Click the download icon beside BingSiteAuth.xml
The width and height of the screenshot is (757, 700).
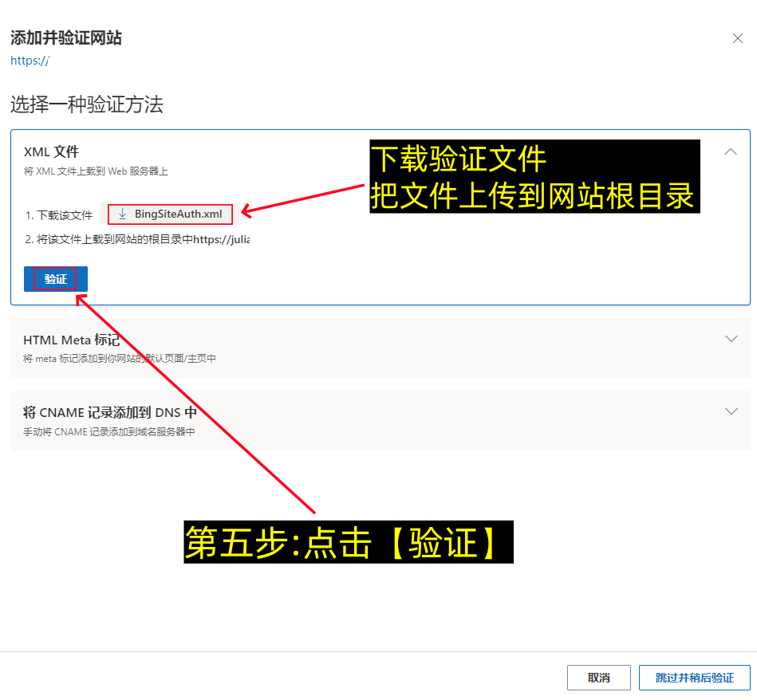123,214
